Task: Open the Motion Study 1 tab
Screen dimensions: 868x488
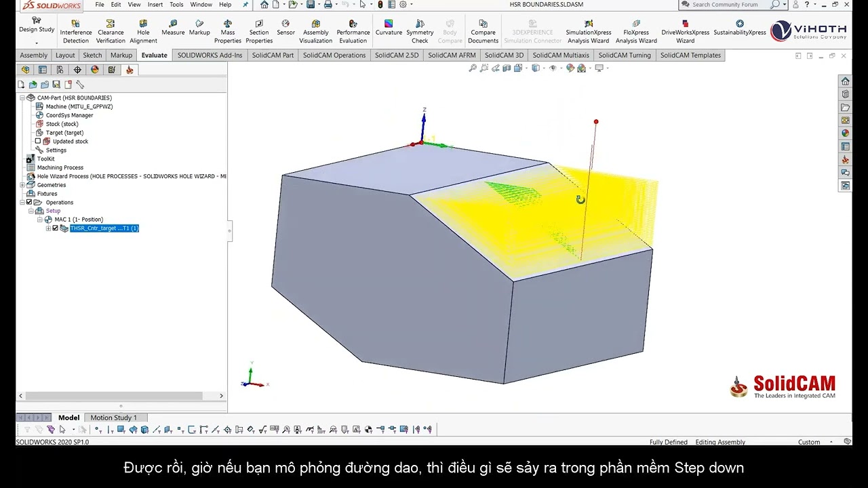Action: [x=114, y=418]
